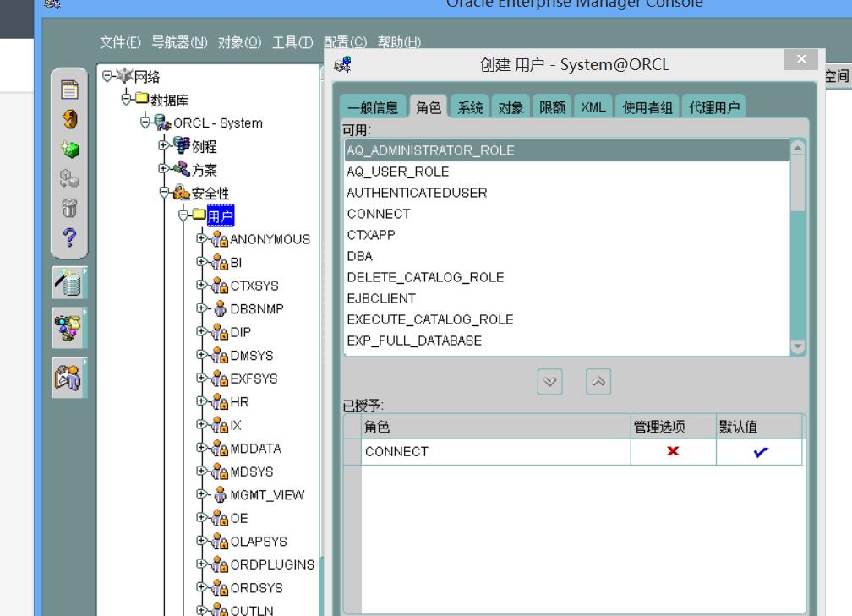The image size is (852, 616).
Task: Open the 工具(T) menu
Action: pos(292,42)
